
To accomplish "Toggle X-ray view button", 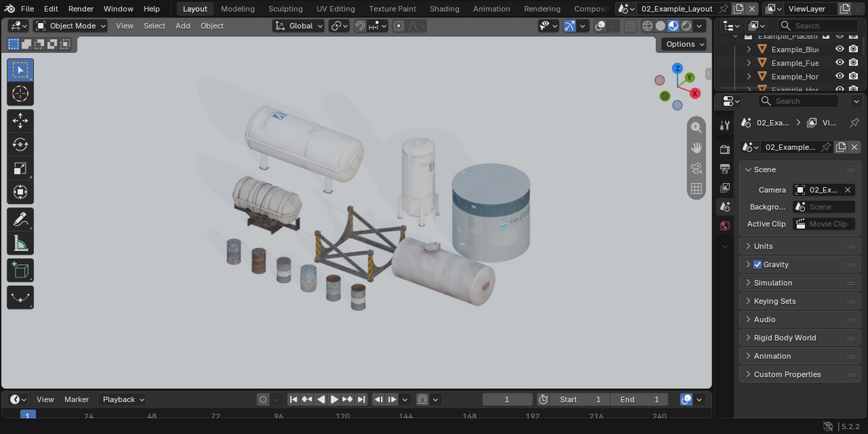I will [x=630, y=26].
